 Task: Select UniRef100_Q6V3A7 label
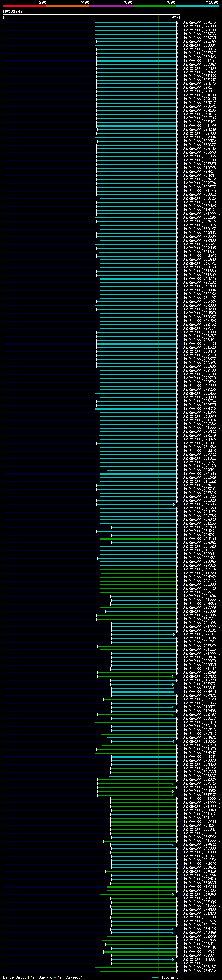click(199, 65)
